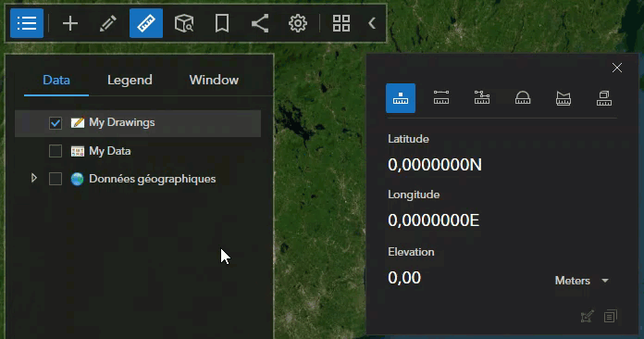
Task: Collapse the toolbar with left chevron
Action: [372, 23]
